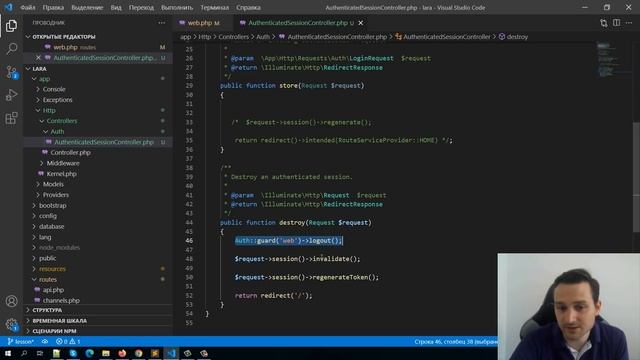Open Edge browser from the taskbar
640x360 pixels.
coord(89,353)
